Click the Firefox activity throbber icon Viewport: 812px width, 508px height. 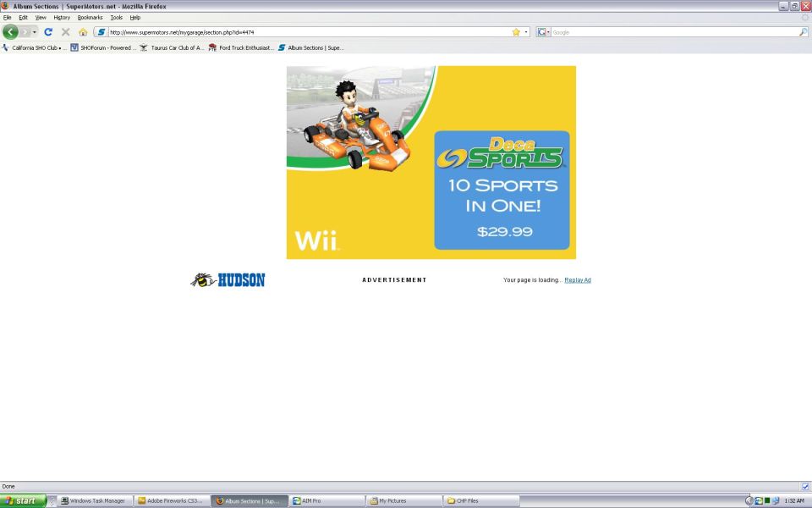pos(804,17)
